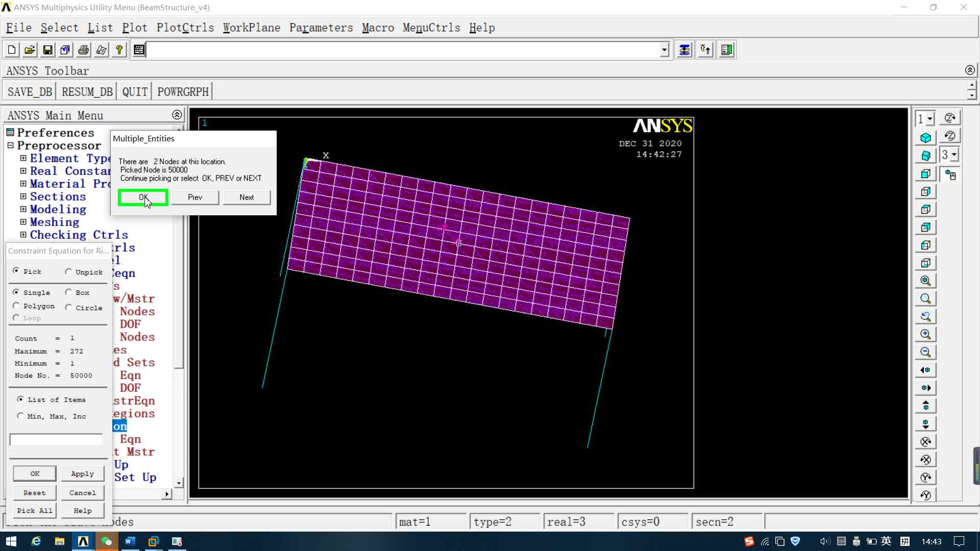Click the picker text input field

click(x=56, y=440)
